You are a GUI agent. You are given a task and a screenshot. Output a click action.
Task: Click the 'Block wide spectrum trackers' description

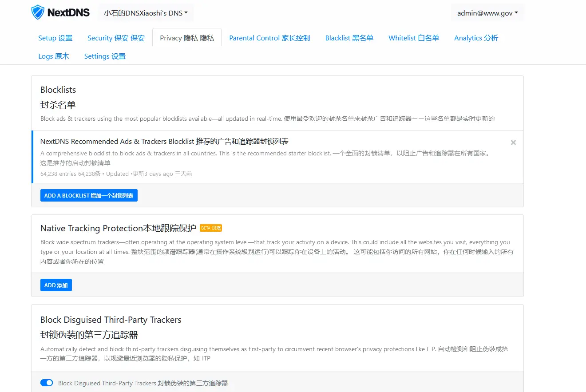click(x=277, y=252)
